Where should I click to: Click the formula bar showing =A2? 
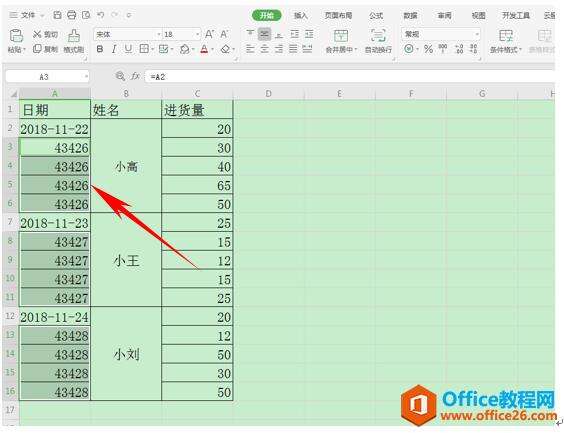pos(349,77)
